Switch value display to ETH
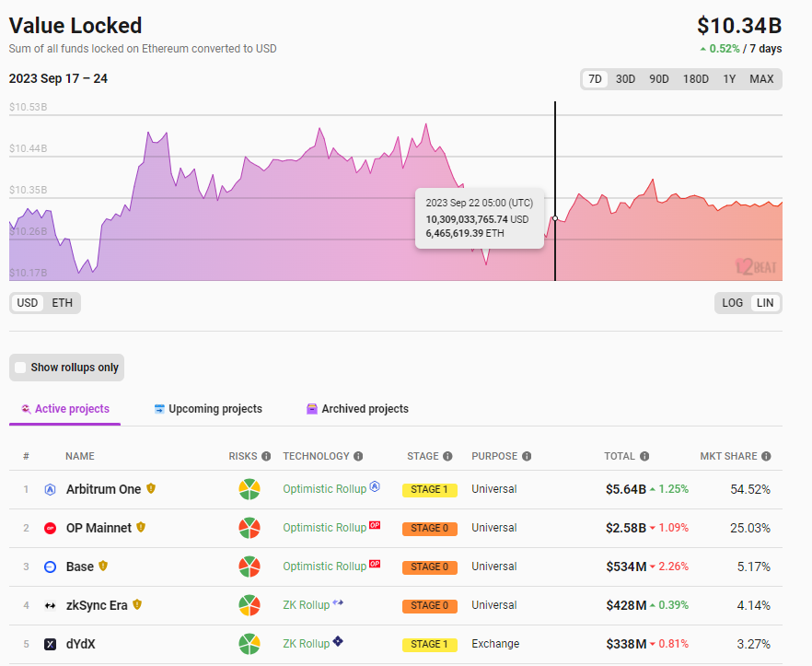The height and width of the screenshot is (666, 812). point(62,303)
